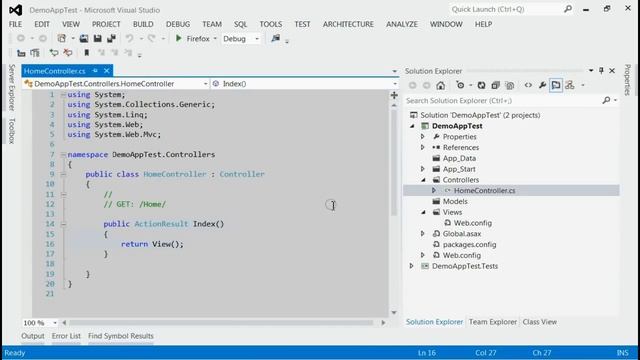Open the Server Explorer side tab

[x=12, y=87]
